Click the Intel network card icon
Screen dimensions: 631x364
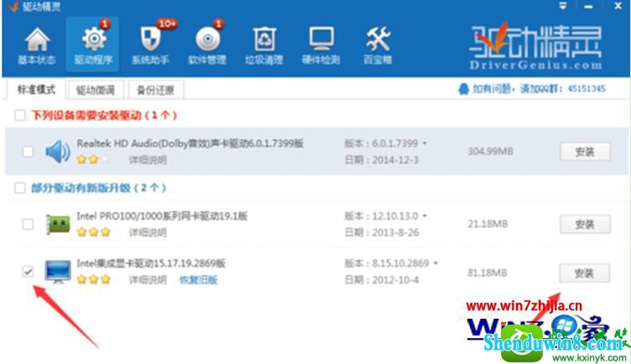point(58,224)
